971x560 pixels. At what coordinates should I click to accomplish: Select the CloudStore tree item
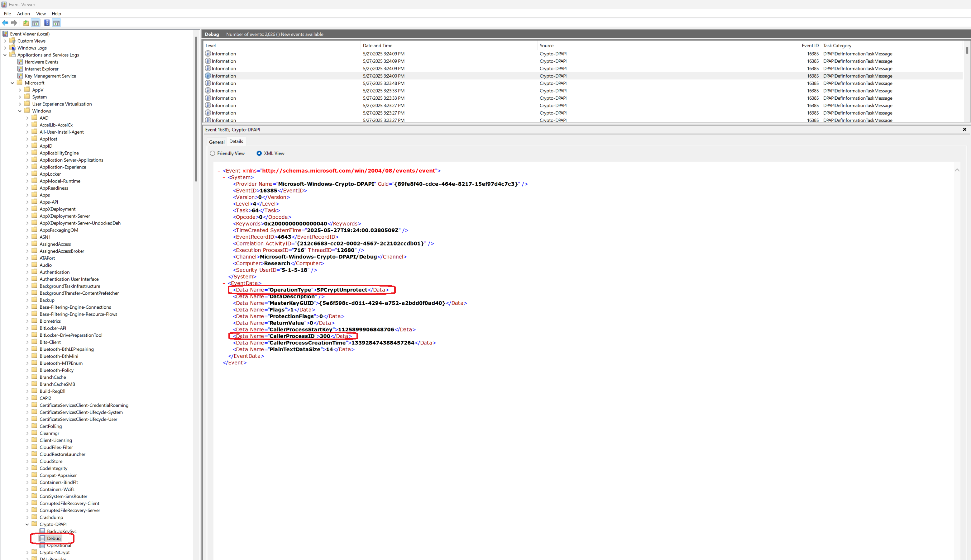(51, 461)
